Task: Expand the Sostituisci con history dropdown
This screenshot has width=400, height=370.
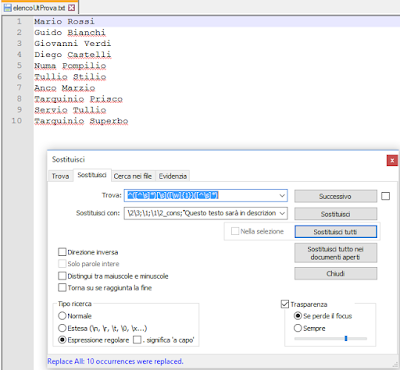Action: pyautogui.click(x=282, y=213)
